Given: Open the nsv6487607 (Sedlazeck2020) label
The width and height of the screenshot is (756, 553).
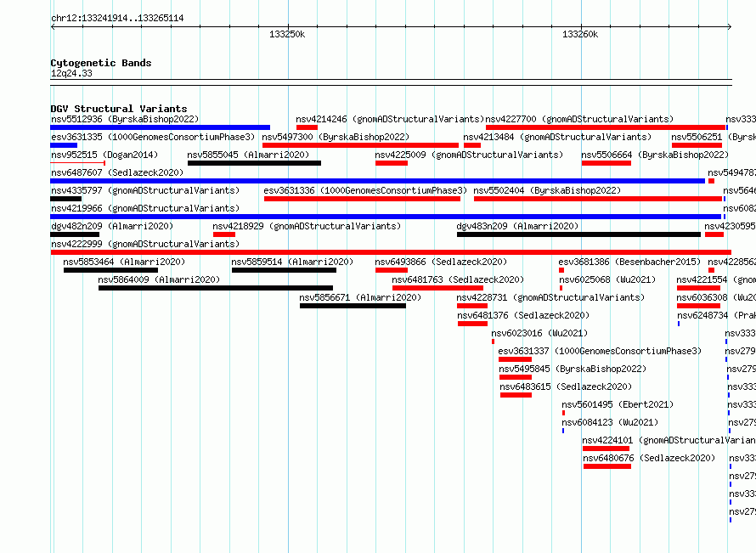Looking at the screenshot, I should [117, 172].
